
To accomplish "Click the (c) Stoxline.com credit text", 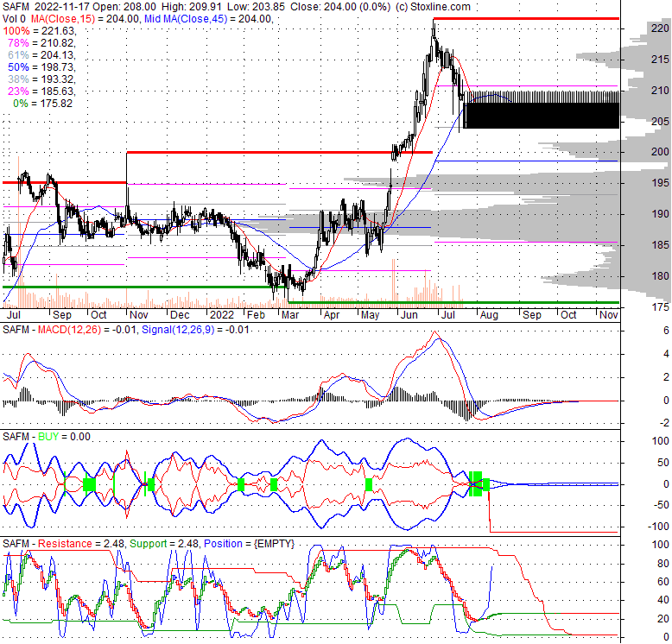I will pos(433,6).
